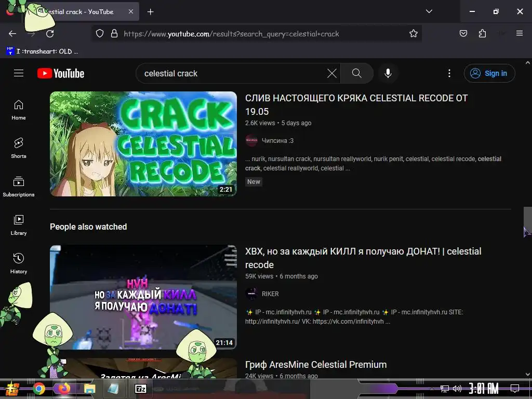The width and height of the screenshot is (532, 399).
Task: Open the Firefox application menu
Action: (519, 33)
